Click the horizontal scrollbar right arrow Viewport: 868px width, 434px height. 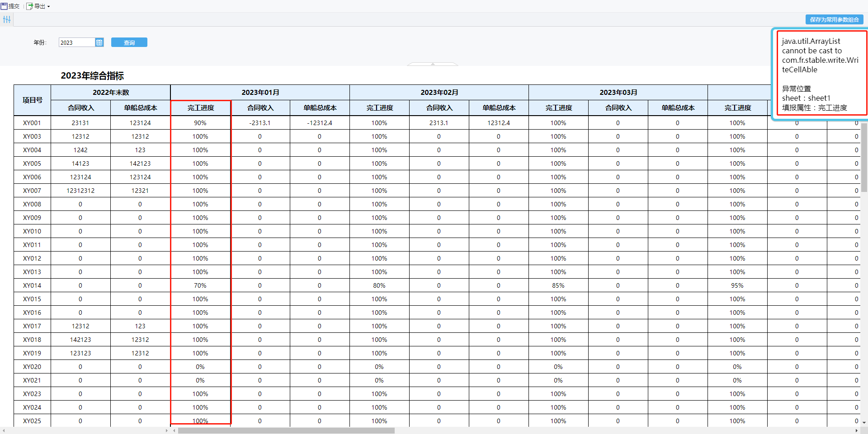(x=857, y=430)
